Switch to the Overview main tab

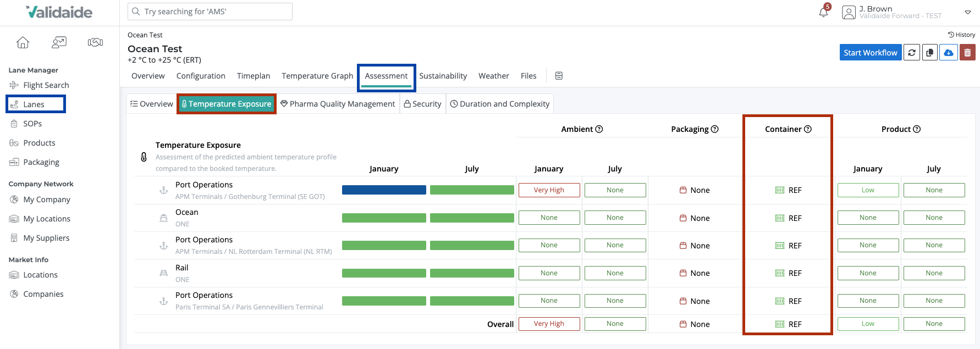[148, 76]
